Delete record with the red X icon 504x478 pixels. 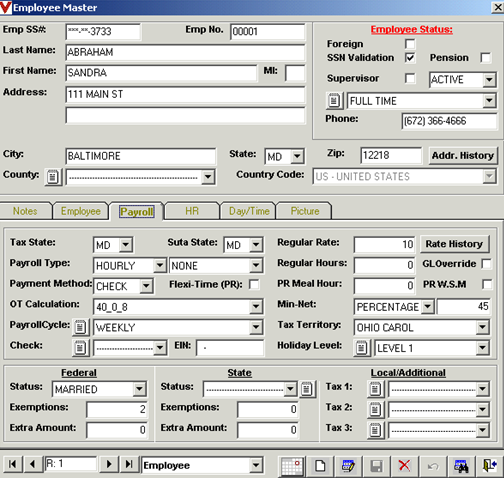point(404,466)
